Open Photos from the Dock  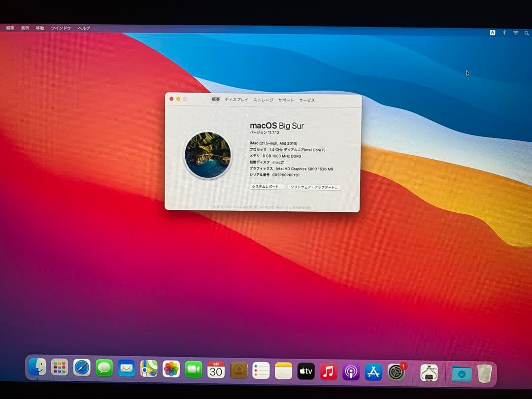[x=171, y=370]
